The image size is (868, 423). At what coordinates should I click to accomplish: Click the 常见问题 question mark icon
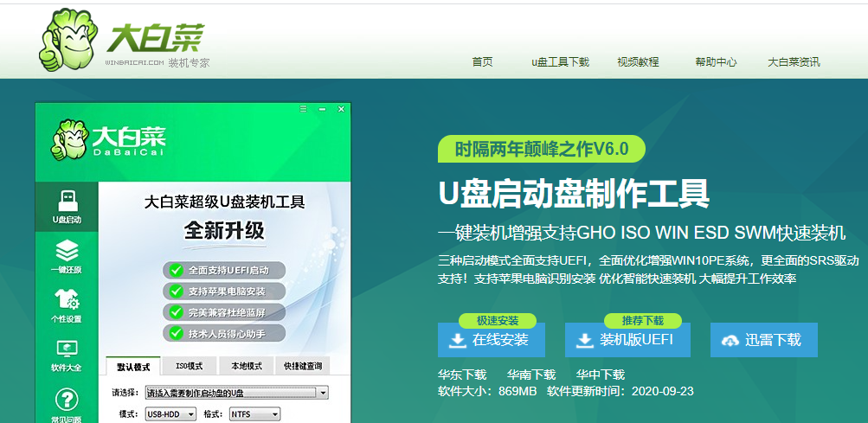point(67,402)
